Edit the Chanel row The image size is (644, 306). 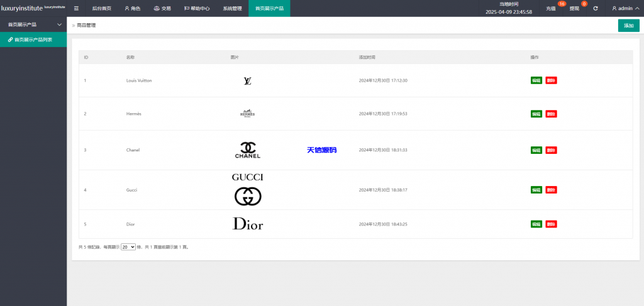tap(536, 150)
